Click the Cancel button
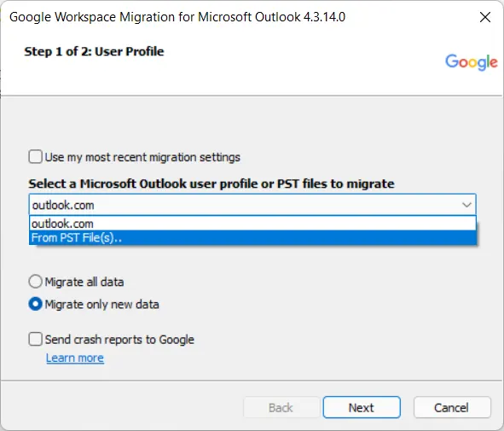The height and width of the screenshot is (431, 504). tap(452, 407)
